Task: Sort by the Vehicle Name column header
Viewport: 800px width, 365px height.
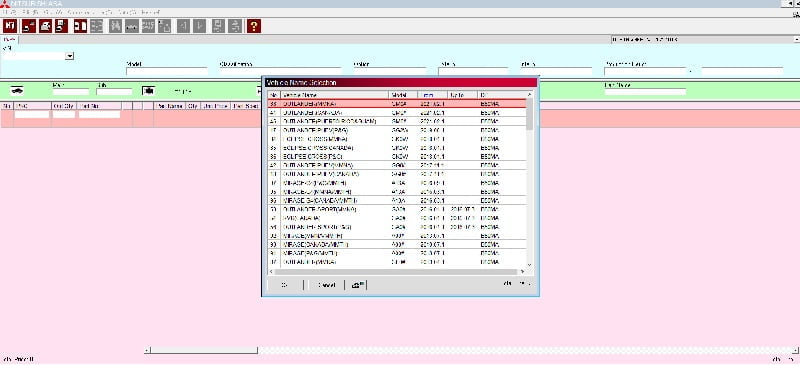Action: pyautogui.click(x=334, y=95)
